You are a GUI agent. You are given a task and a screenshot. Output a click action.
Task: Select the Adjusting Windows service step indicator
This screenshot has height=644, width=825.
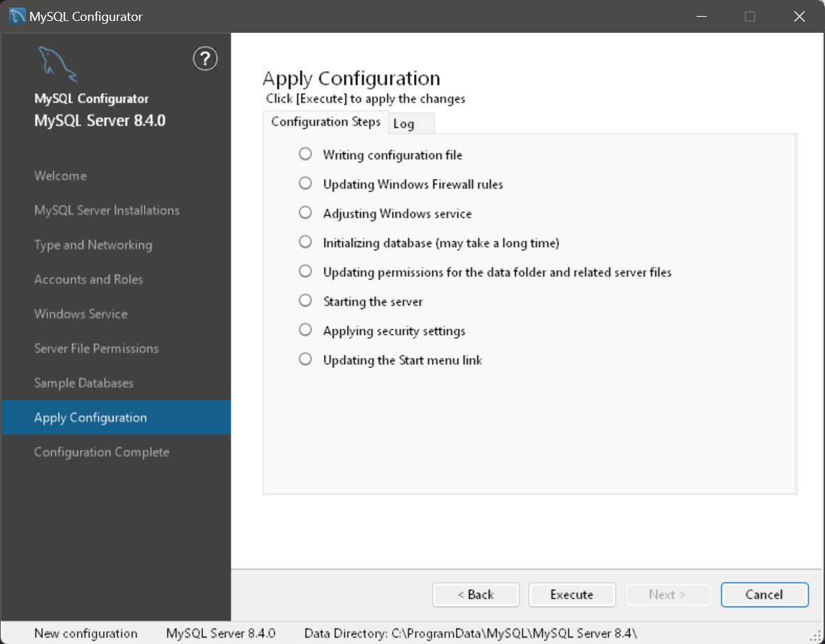pos(305,213)
